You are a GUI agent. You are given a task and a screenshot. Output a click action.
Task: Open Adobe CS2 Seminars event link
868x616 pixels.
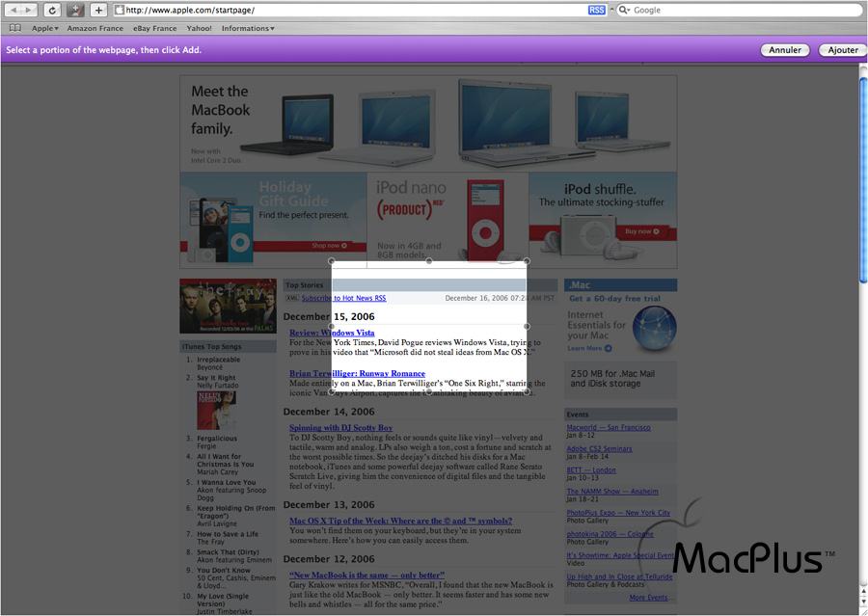[x=599, y=449]
